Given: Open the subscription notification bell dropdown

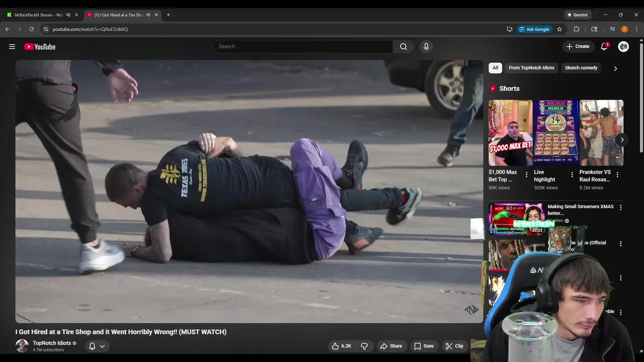Looking at the screenshot, I should [97, 346].
